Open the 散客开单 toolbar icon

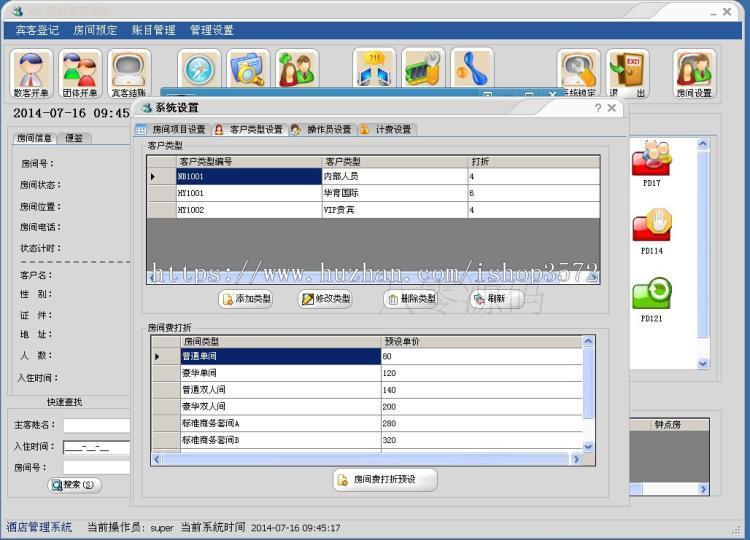[x=31, y=74]
